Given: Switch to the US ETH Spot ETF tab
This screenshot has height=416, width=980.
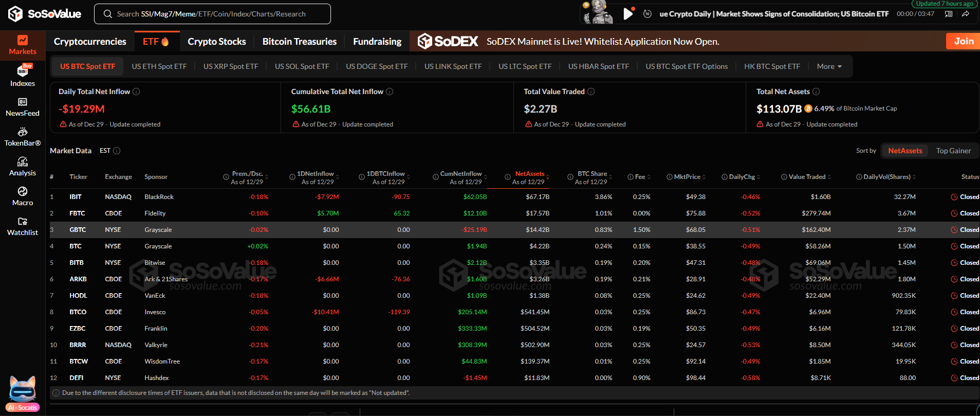Looking at the screenshot, I should [159, 66].
